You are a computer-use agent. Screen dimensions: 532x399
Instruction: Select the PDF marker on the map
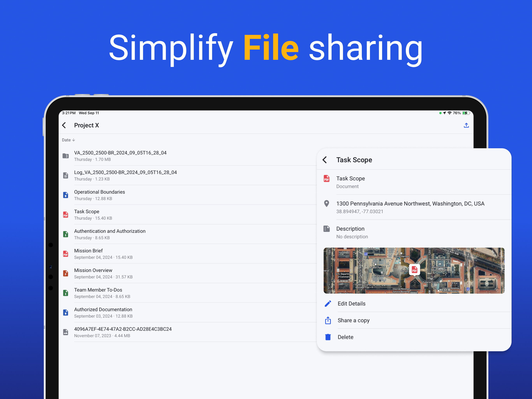[x=414, y=270]
